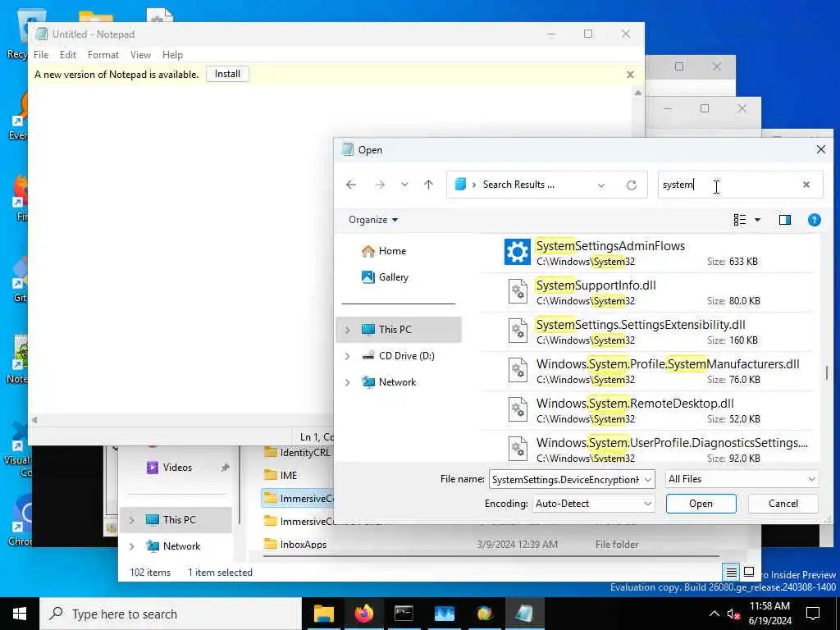Open Notepad Edit menu
The height and width of the screenshot is (630, 840).
[68, 55]
